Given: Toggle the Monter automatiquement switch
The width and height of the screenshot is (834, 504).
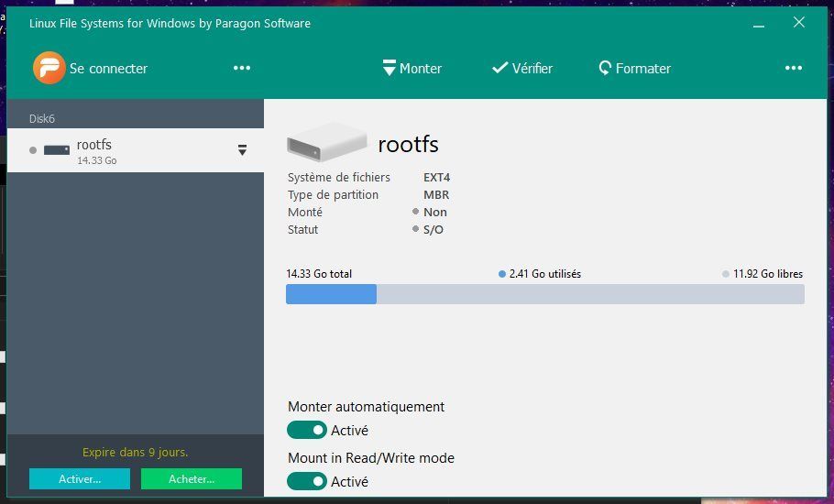Looking at the screenshot, I should tap(307, 430).
